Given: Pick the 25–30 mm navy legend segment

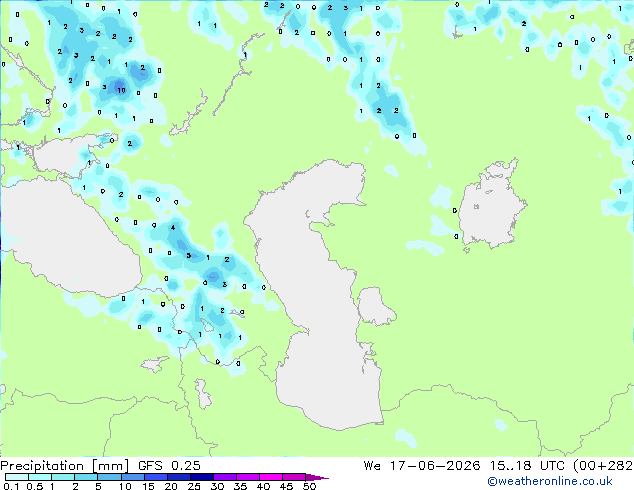Looking at the screenshot, I should click(202, 477).
